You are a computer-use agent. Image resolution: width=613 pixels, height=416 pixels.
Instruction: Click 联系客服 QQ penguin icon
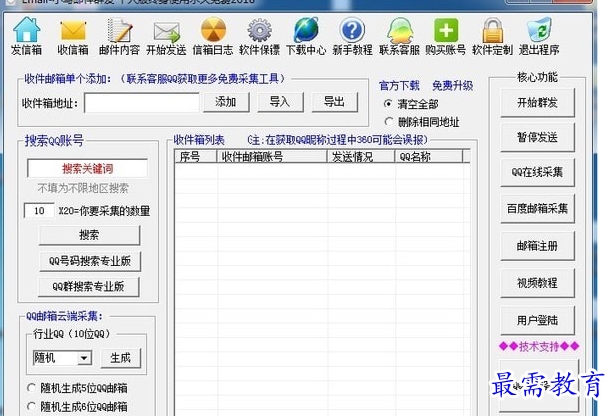[x=399, y=36]
